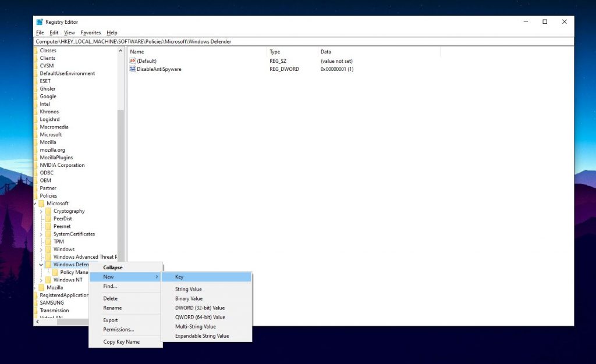The image size is (596, 364).
Task: Click the 0x00000001 (1) data value
Action: [337, 69]
